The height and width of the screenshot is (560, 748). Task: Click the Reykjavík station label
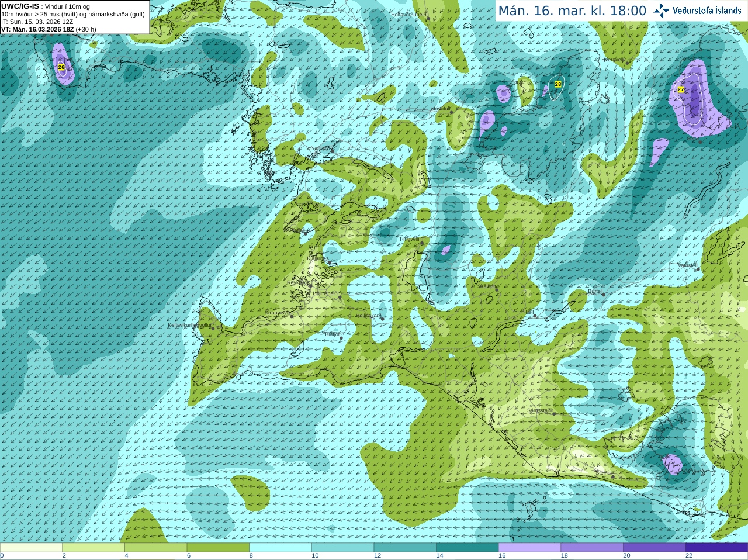coord(299,282)
